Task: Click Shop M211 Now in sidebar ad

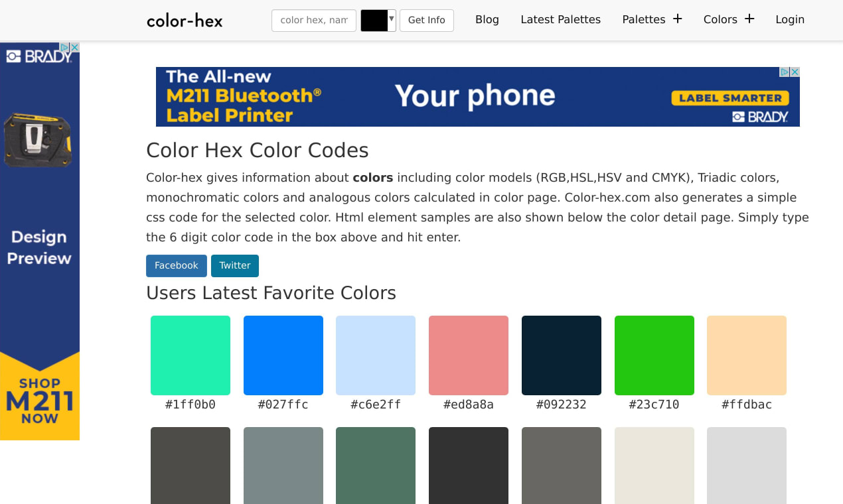Action: point(40,401)
